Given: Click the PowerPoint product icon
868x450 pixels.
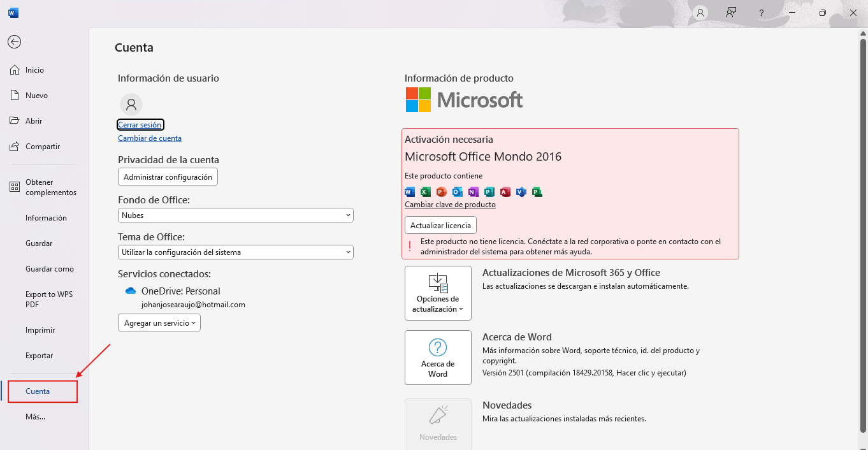Looking at the screenshot, I should tap(441, 192).
